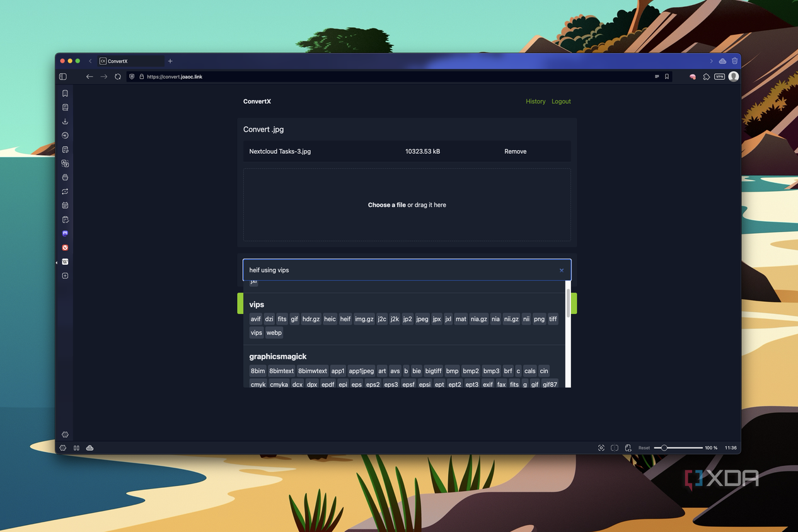
Task: Open the Translate panel in sidebar
Action: [x=65, y=163]
